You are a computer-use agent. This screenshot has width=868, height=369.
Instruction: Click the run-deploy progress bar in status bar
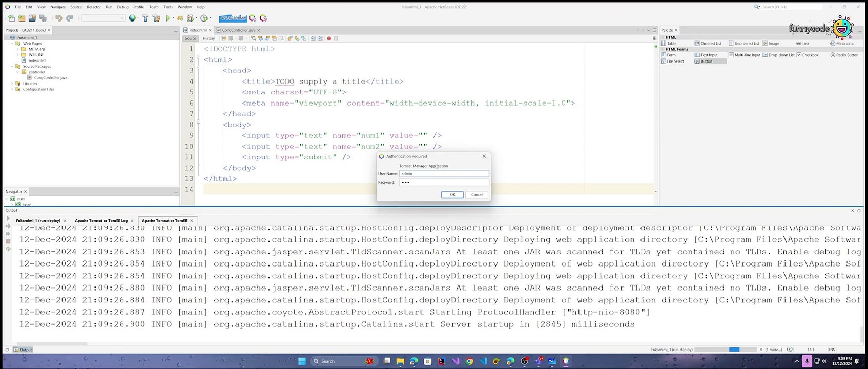(x=726, y=350)
